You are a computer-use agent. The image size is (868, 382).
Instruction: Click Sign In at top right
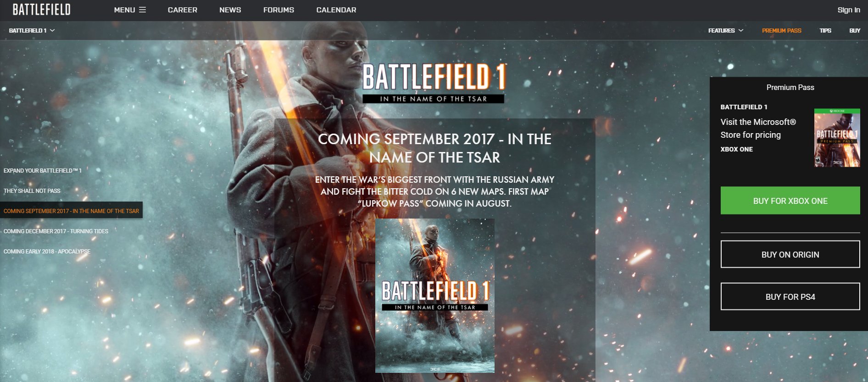[x=849, y=10]
